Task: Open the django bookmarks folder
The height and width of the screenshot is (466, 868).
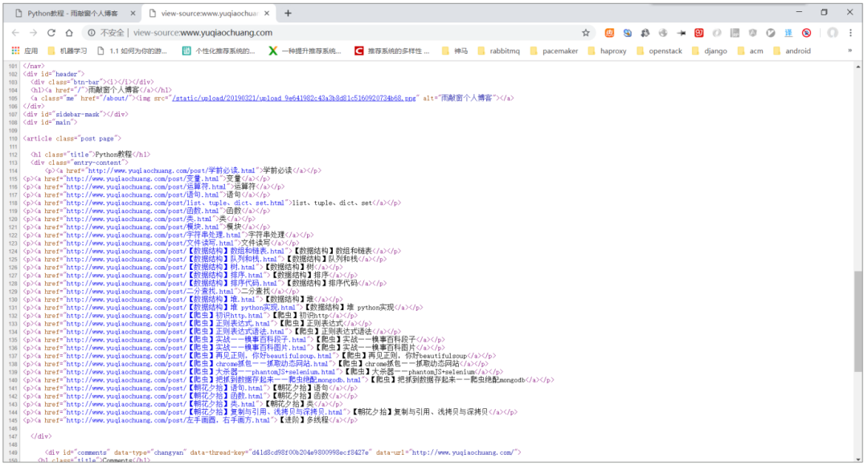Action: coord(708,51)
